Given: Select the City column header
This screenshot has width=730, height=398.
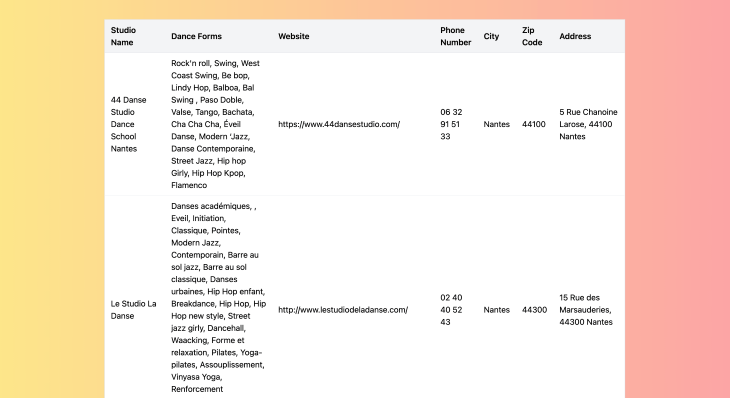Looking at the screenshot, I should coord(491,36).
